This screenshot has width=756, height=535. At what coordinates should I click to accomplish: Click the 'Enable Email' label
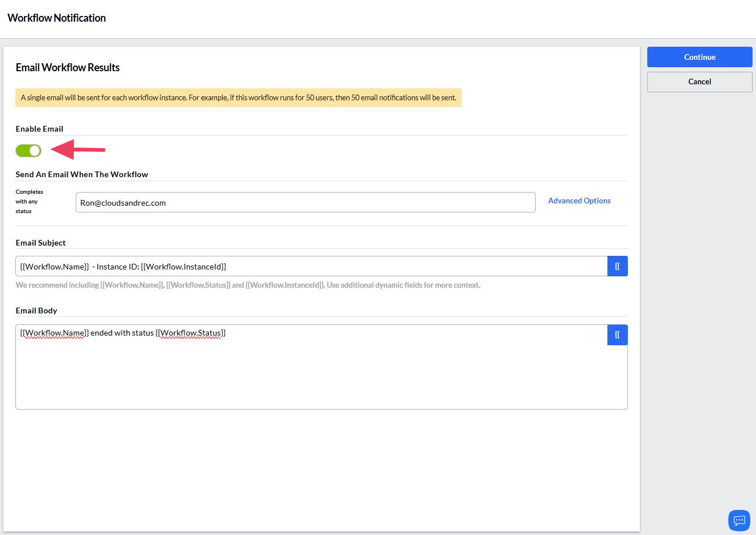(39, 129)
